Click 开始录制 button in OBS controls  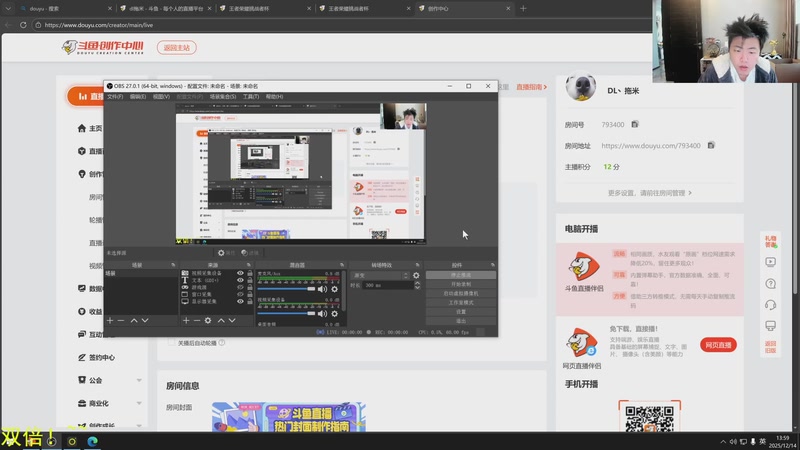pyautogui.click(x=461, y=284)
